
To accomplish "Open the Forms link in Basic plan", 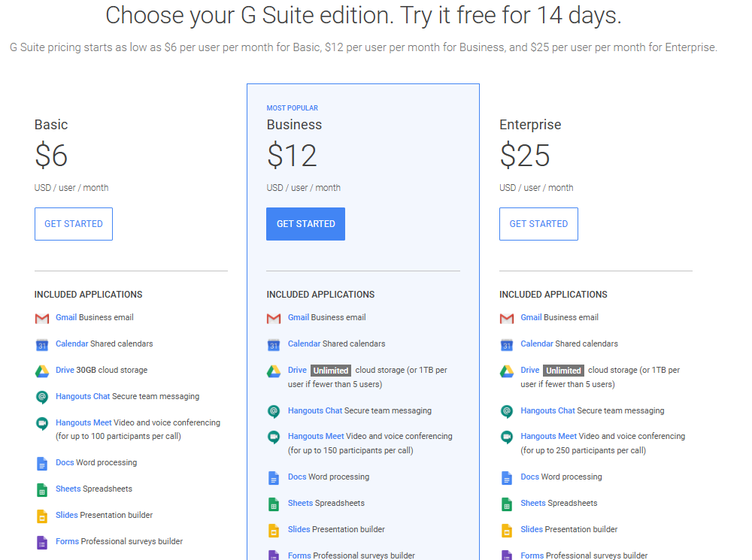I will click(x=67, y=541).
